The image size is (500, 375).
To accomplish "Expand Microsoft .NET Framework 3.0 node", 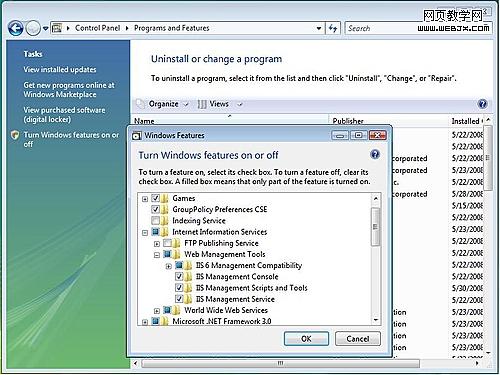I will click(x=145, y=322).
